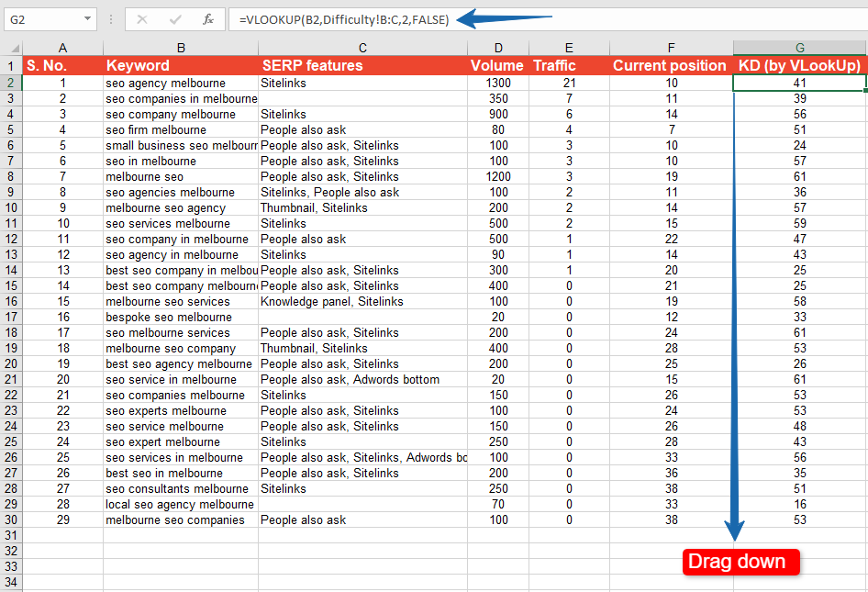Click the 'KD (by VLookUp)' header cell
868x592 pixels.
[x=800, y=65]
